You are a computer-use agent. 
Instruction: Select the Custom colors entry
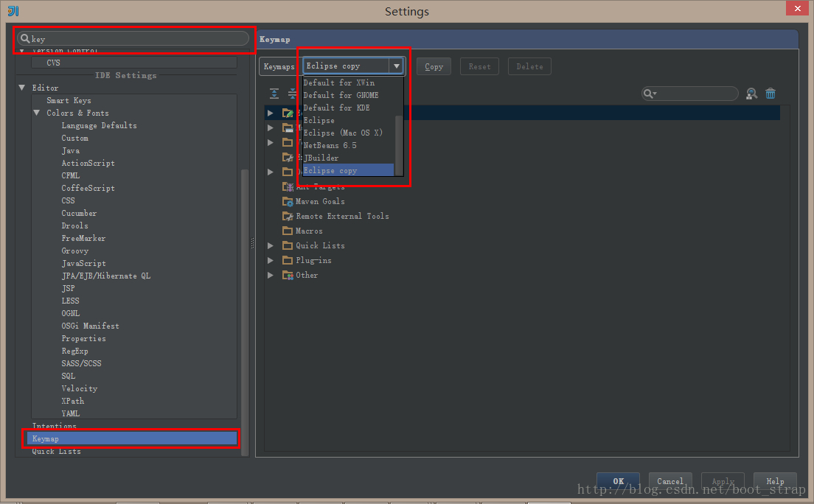(x=74, y=138)
